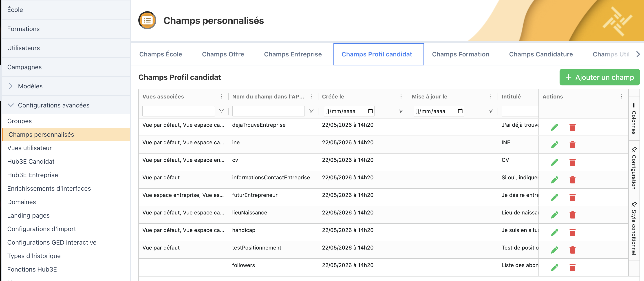Open calendar picker in Mise à jour filter

[x=460, y=111]
